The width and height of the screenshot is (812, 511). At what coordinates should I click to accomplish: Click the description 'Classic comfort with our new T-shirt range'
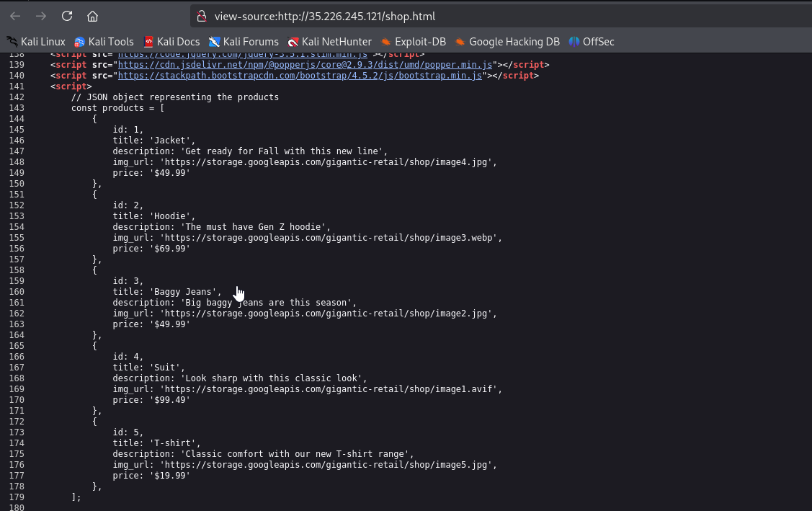click(295, 454)
